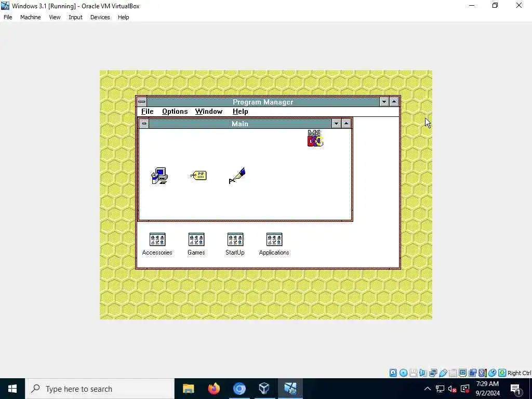The width and height of the screenshot is (532, 399).
Task: Click the Right Ctrl host key label
Action: [519, 373]
